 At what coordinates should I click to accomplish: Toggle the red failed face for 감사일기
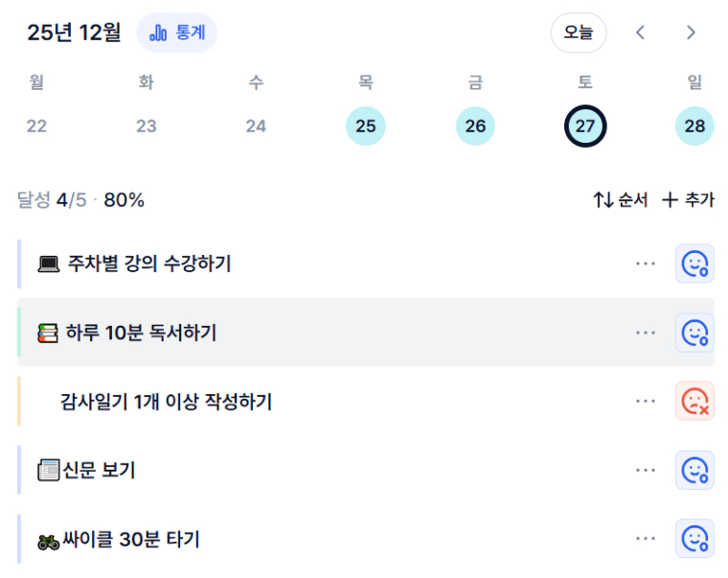pos(694,402)
